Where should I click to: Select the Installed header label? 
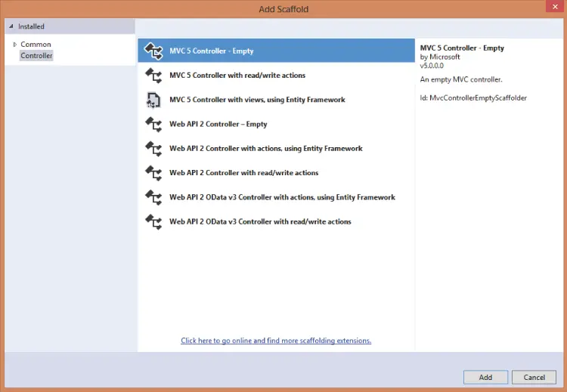[31, 26]
